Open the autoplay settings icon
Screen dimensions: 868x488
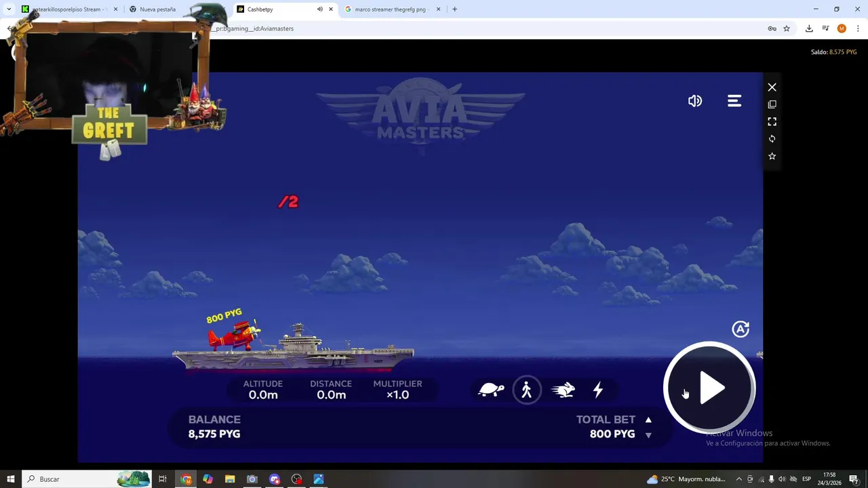(x=741, y=329)
